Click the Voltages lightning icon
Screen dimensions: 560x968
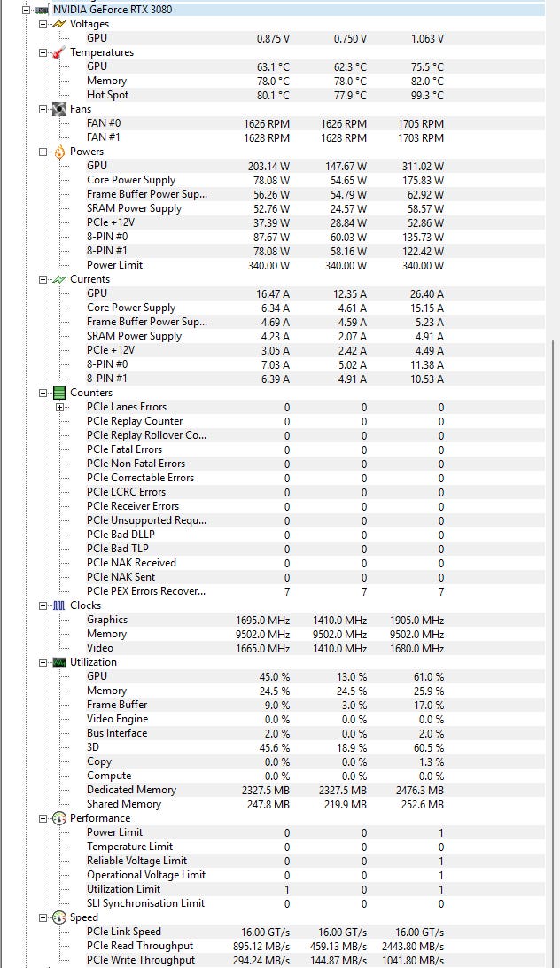59,24
